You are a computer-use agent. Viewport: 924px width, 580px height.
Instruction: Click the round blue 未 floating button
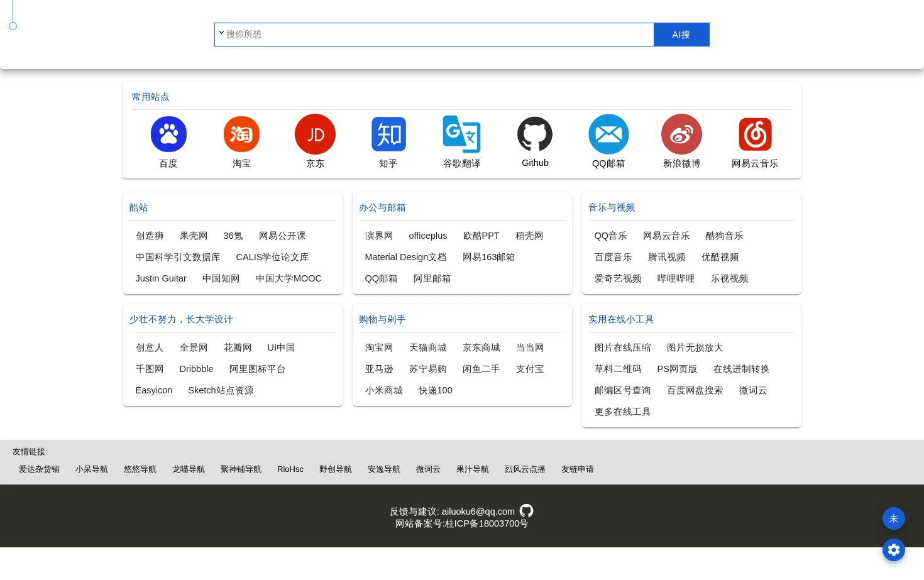click(x=893, y=518)
